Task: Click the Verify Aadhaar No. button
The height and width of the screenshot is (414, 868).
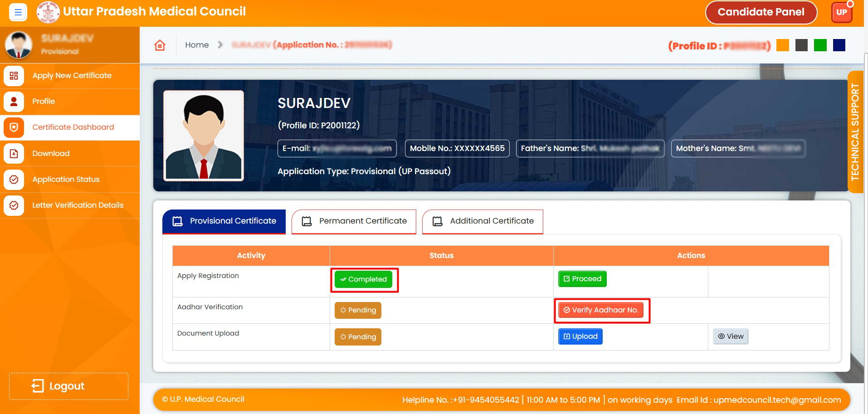Action: (600, 310)
